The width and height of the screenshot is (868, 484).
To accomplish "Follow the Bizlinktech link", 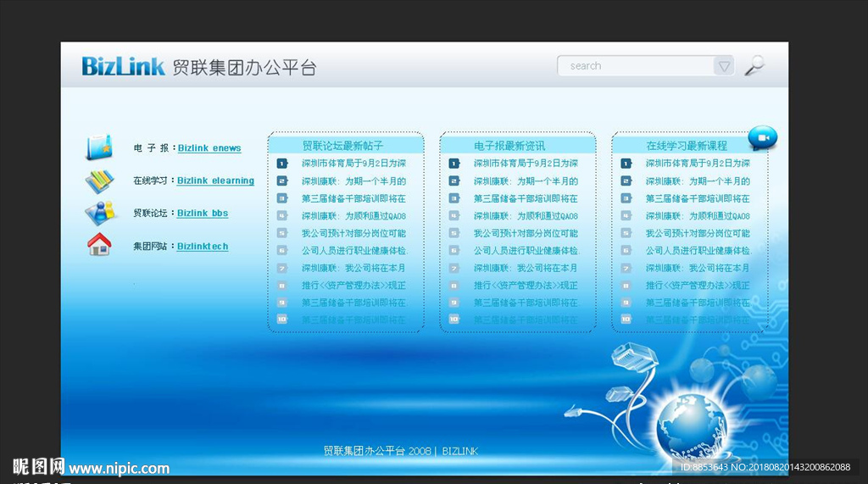I will coord(203,247).
